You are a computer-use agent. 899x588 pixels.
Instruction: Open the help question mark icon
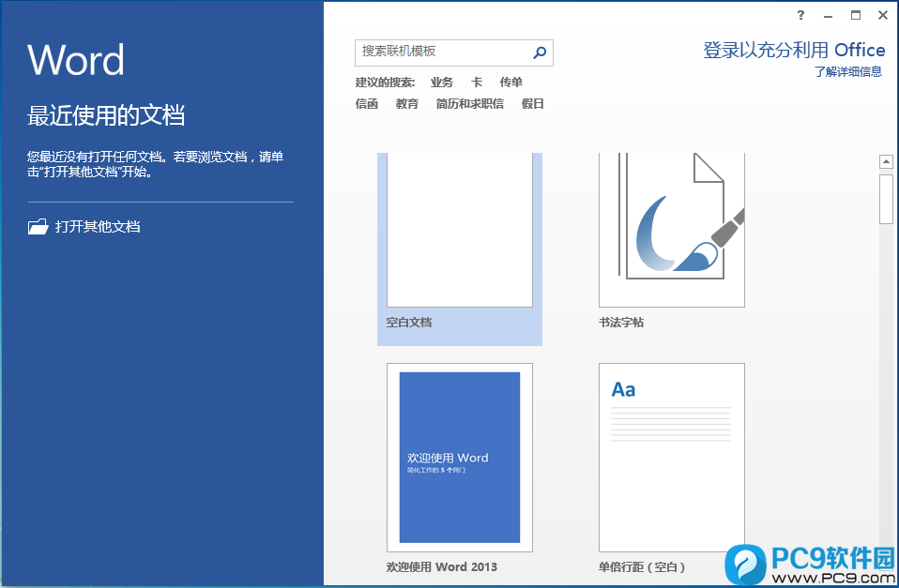tap(801, 15)
